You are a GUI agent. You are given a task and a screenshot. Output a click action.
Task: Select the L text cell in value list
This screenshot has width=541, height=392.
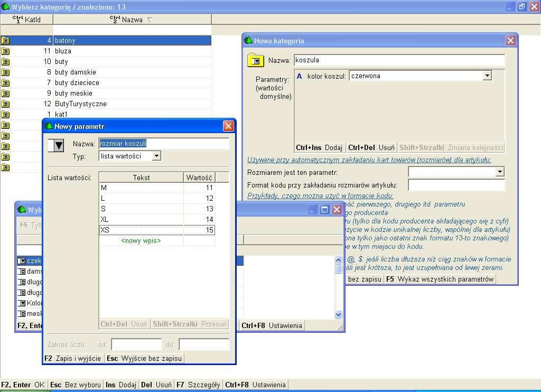(141, 199)
